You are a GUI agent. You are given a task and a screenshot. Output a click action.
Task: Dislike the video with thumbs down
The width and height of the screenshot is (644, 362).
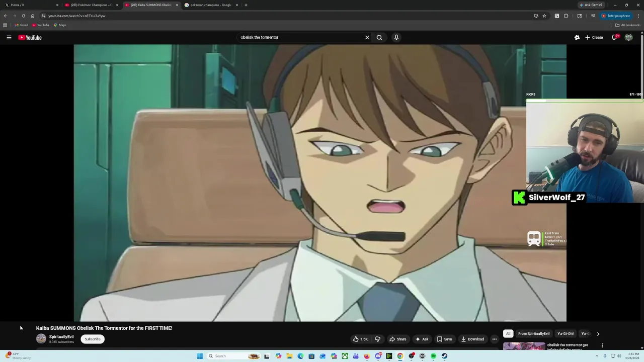click(x=378, y=339)
